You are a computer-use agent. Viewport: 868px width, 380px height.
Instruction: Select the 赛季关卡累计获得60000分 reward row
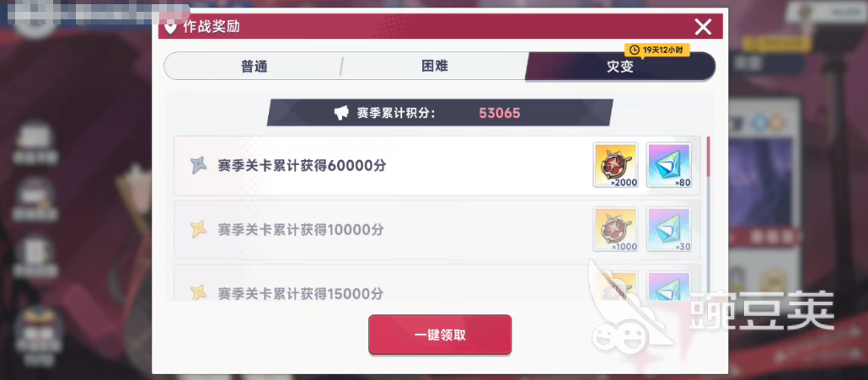[x=437, y=165]
